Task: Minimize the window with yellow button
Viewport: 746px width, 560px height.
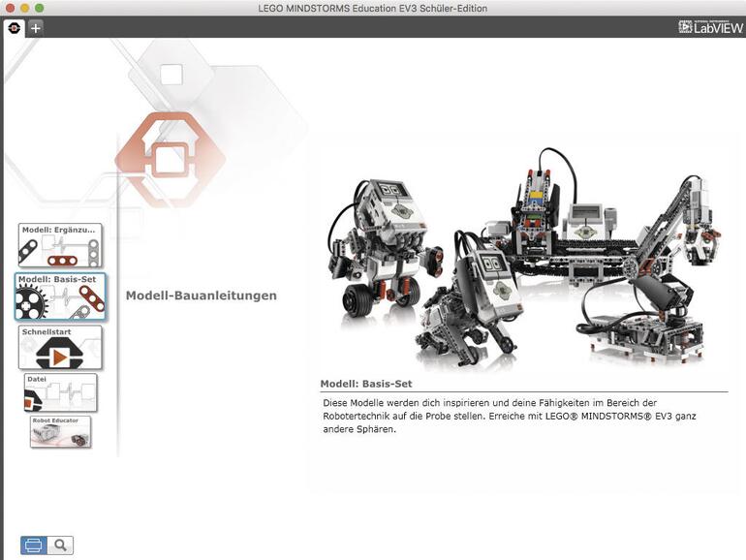Action: (25, 8)
